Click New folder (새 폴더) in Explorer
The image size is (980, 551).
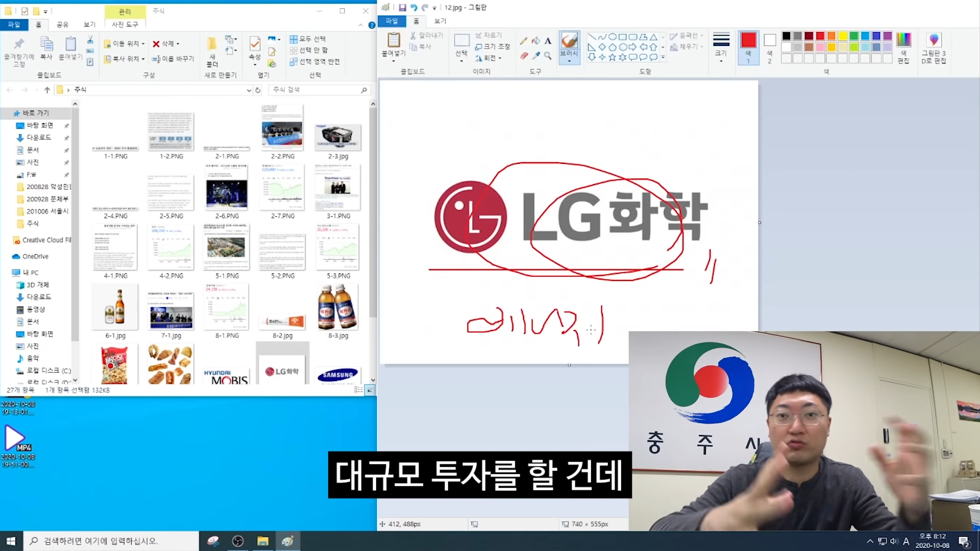click(x=212, y=52)
